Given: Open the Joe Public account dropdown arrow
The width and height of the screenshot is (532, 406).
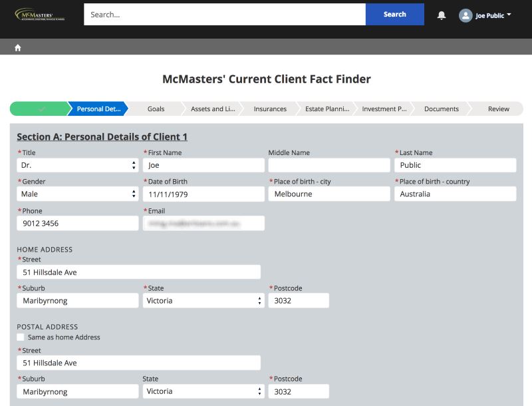Looking at the screenshot, I should coord(509,15).
